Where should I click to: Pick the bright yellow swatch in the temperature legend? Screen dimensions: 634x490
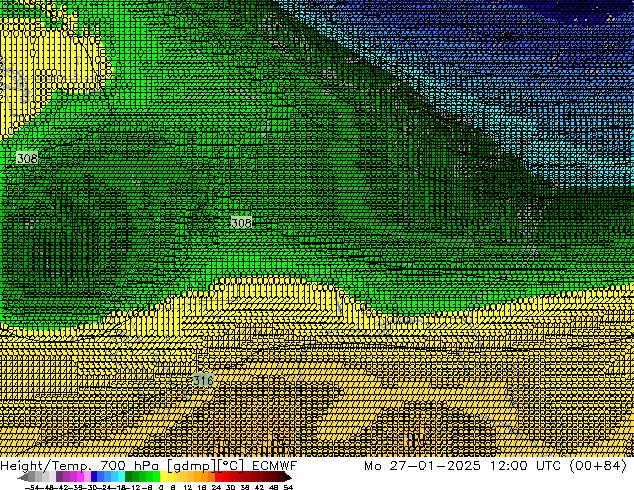click(x=163, y=477)
